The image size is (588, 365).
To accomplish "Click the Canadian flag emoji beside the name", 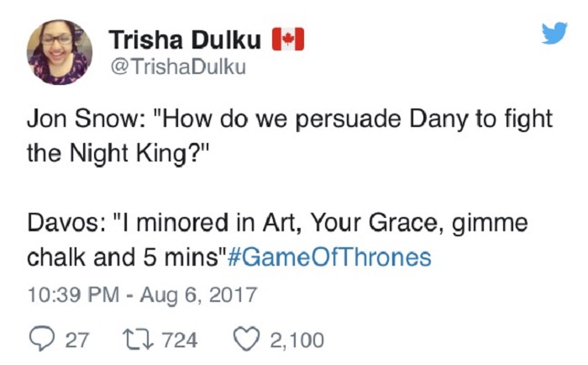I will coord(288,40).
